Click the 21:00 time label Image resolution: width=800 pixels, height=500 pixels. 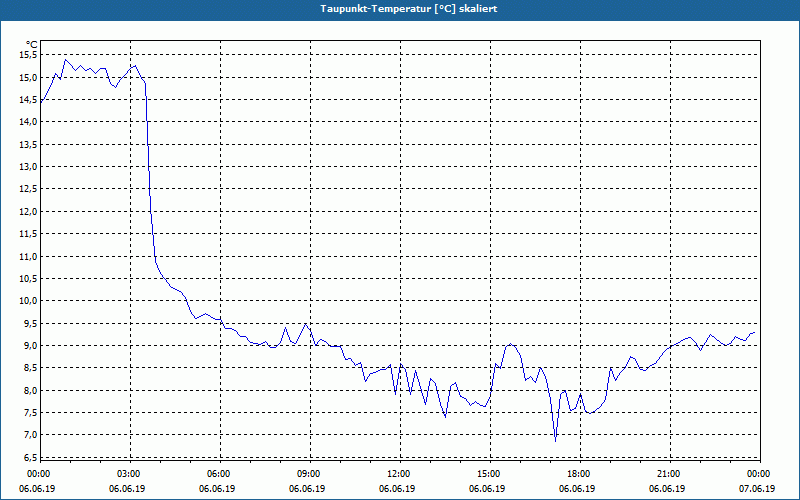(x=670, y=474)
